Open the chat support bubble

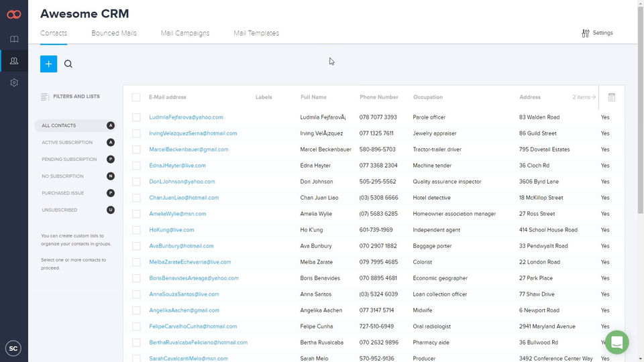617,342
